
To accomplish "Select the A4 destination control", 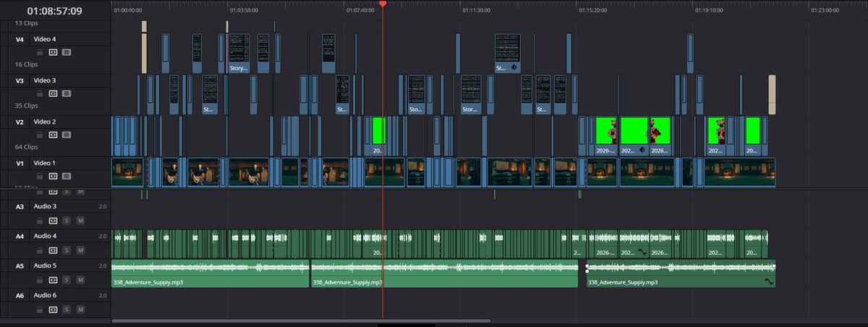I will click(x=20, y=236).
